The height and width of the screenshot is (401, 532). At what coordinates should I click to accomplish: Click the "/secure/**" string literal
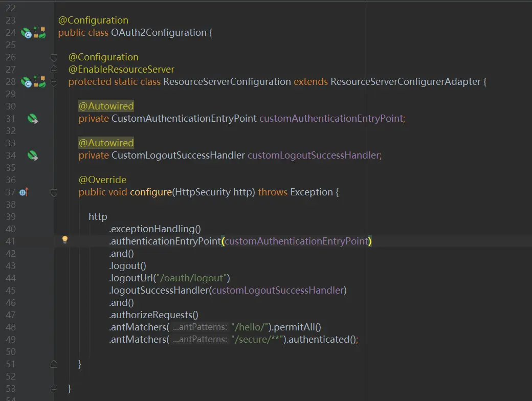coord(257,340)
